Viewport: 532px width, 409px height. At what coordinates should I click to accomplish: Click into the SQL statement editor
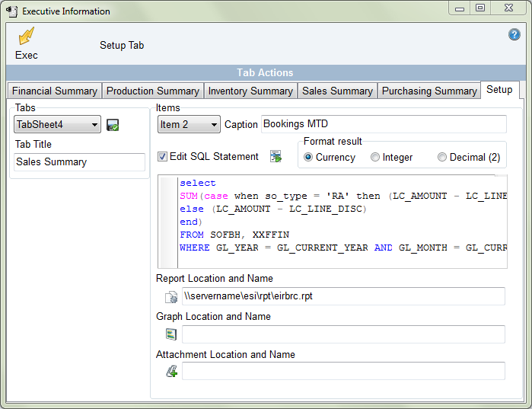point(333,222)
